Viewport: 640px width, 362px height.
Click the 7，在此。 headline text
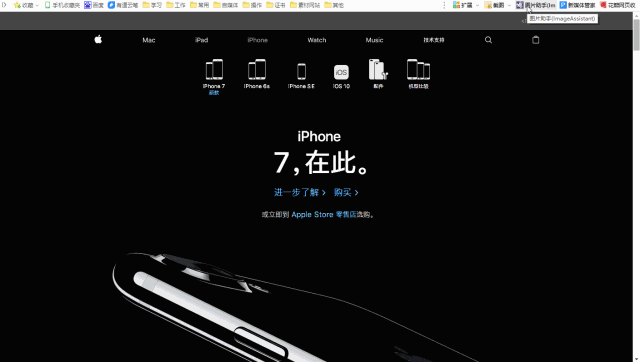click(x=322, y=162)
